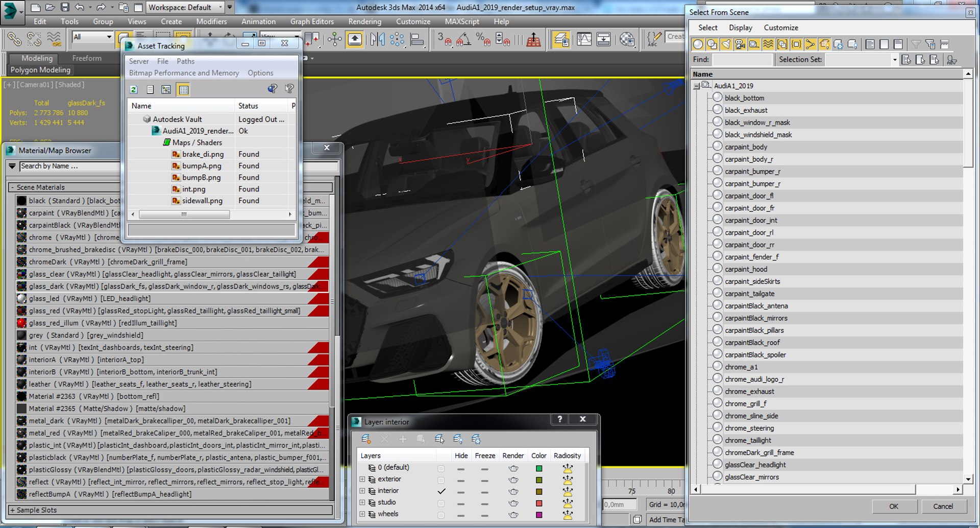Screen dimensions: 980x528
Task: Expand the Sample Slots section
Action: (12, 510)
